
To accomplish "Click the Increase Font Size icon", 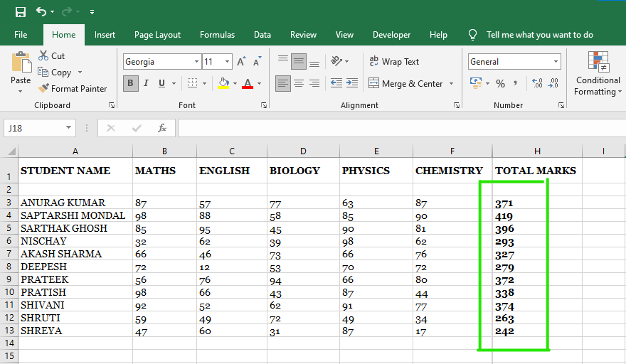I will pyautogui.click(x=241, y=62).
